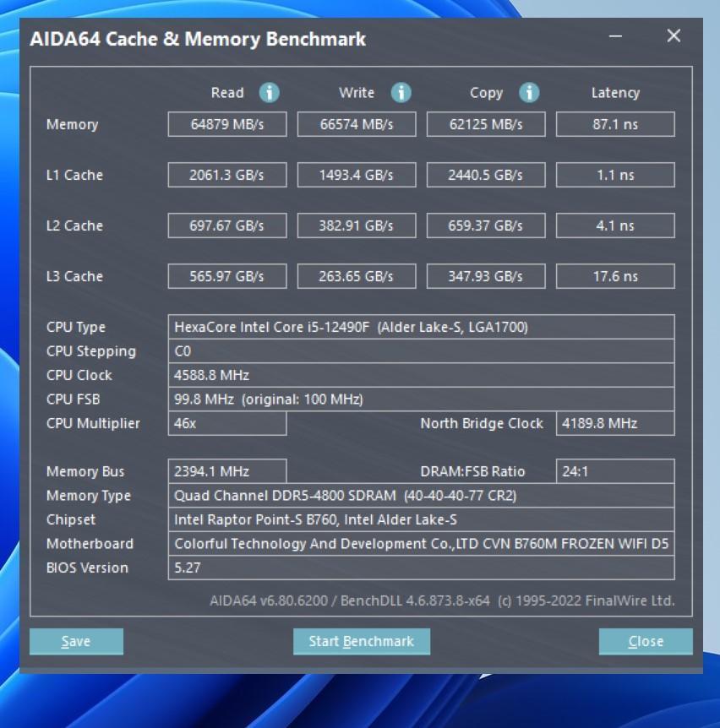
Task: Click Memory Bus value 2394.1 MHz
Action: click(227, 471)
